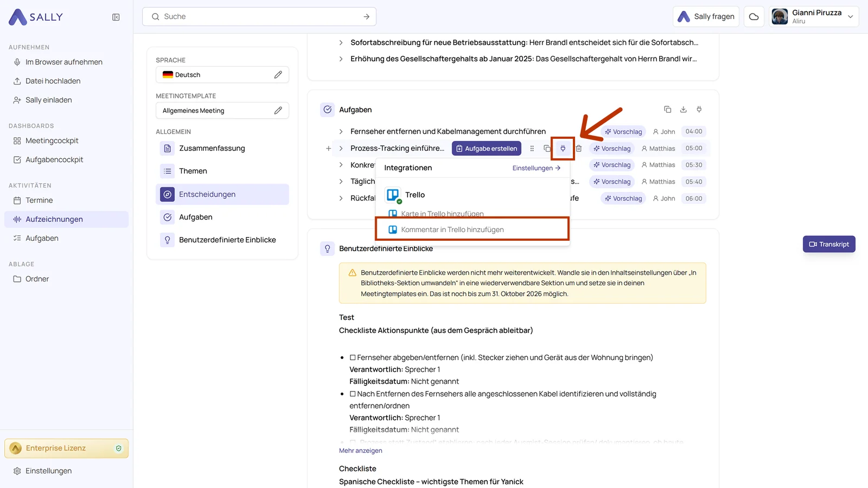
Task: Click the Aufgaben section checkmark icon
Action: click(x=328, y=110)
